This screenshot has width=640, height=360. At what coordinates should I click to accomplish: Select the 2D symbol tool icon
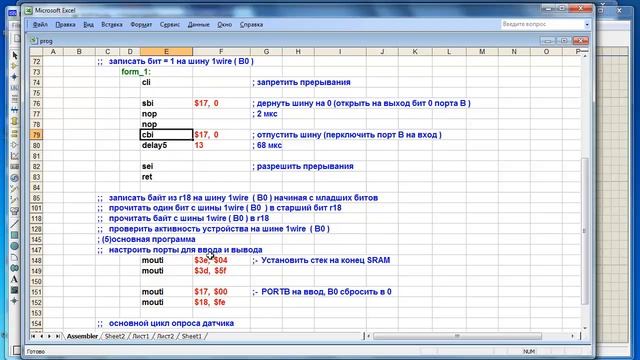[x=15, y=290]
